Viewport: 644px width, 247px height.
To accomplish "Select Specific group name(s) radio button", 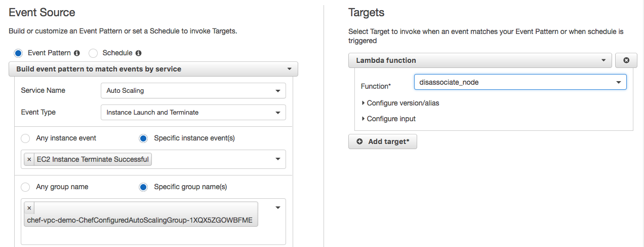I will (143, 187).
